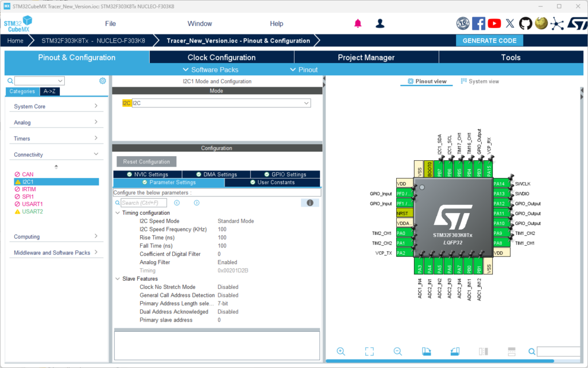Select the A->Z sorting tab
The image size is (588, 368).
49,91
